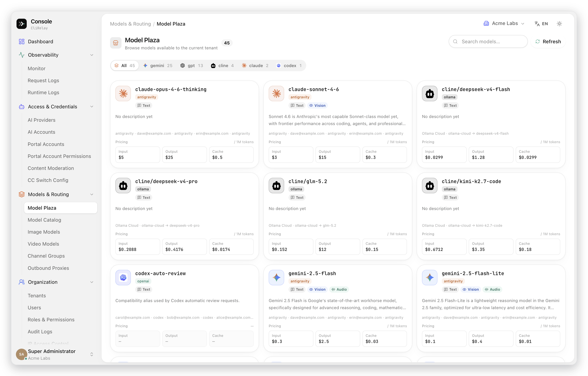Open the Acme Labs tenant dropdown
Screen dimensions: 588x376
click(x=504, y=23)
